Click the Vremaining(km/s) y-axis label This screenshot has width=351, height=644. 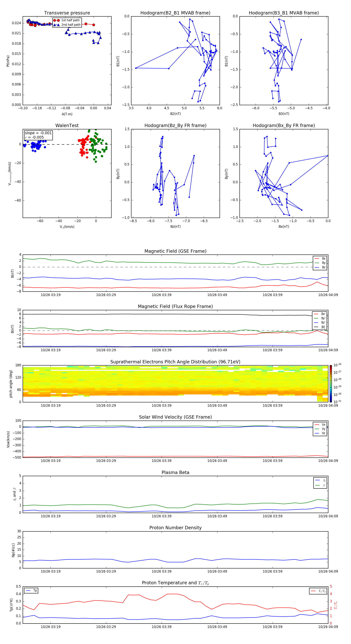[10, 173]
